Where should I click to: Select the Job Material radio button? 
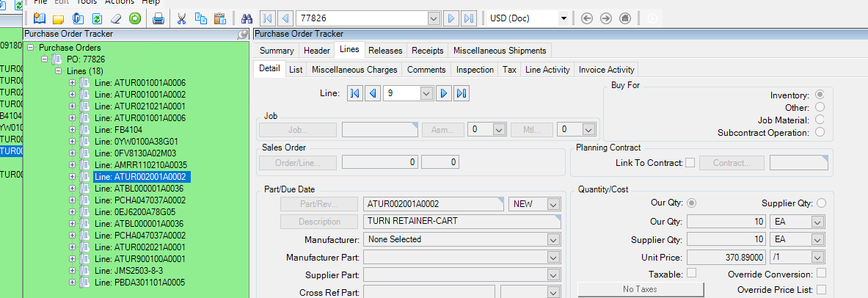820,120
